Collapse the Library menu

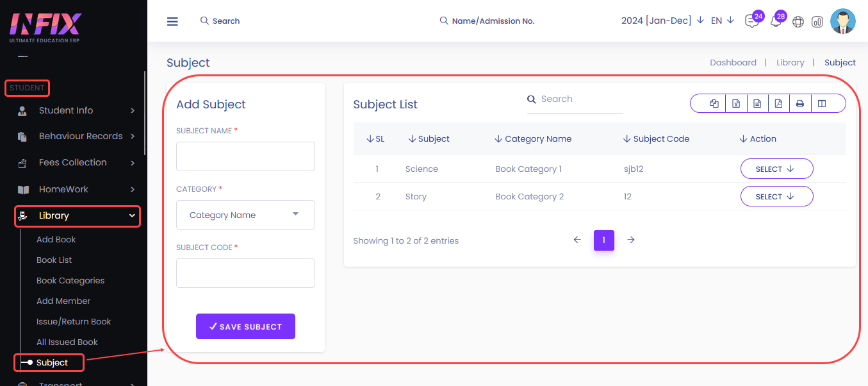[133, 216]
